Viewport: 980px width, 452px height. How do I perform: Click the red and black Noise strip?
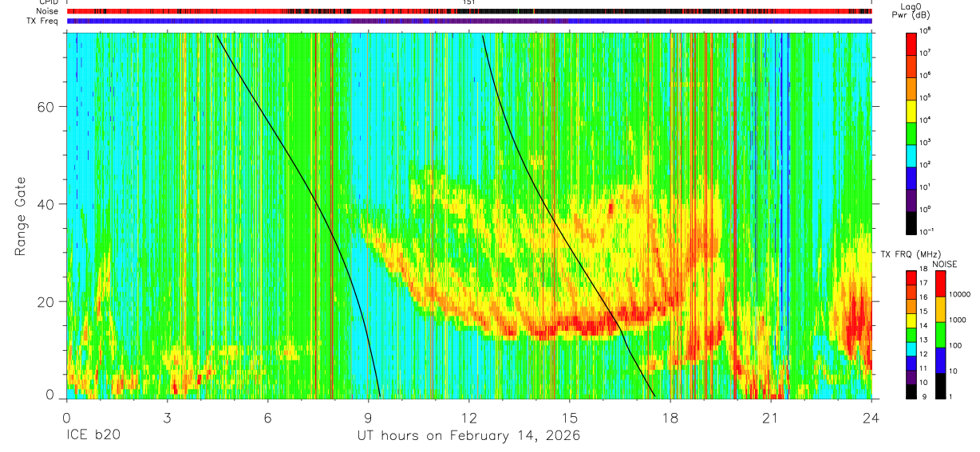click(x=468, y=11)
